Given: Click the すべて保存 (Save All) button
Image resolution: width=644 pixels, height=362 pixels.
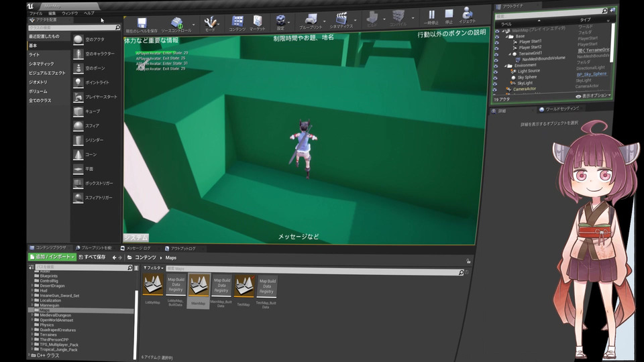Looking at the screenshot, I should click(x=92, y=257).
